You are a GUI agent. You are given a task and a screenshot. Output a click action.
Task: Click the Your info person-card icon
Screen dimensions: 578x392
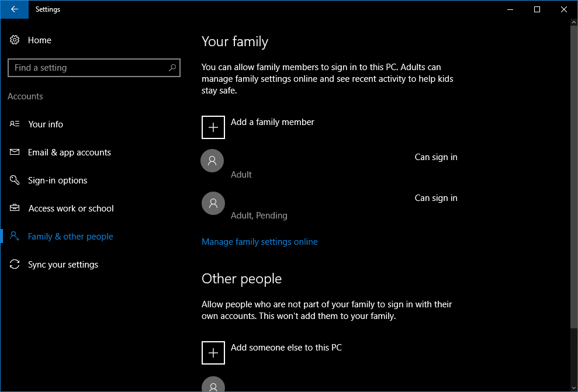pos(15,124)
